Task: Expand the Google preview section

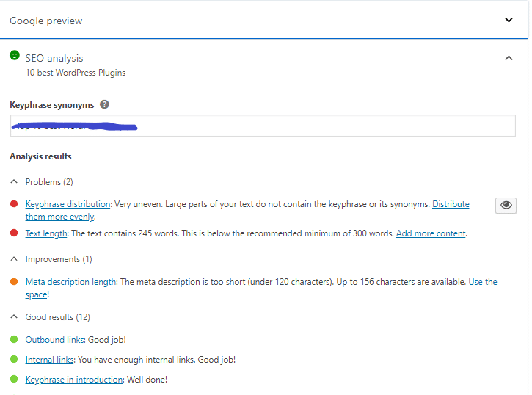Action: tap(509, 20)
